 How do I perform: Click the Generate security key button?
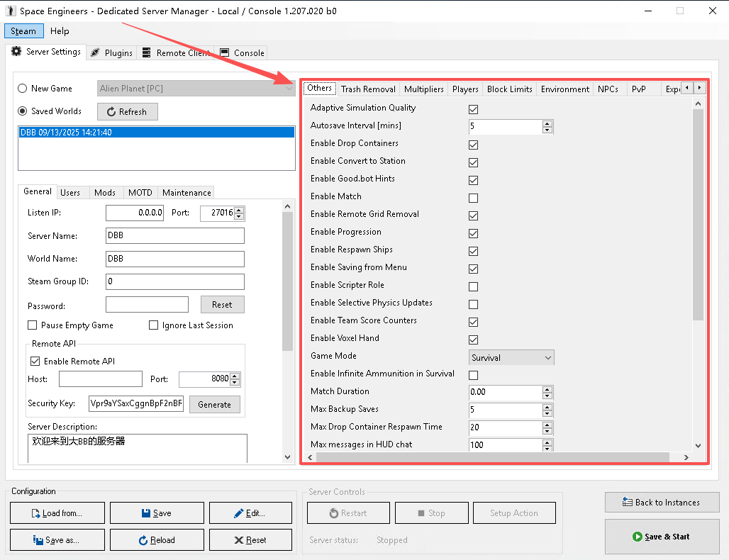(214, 405)
